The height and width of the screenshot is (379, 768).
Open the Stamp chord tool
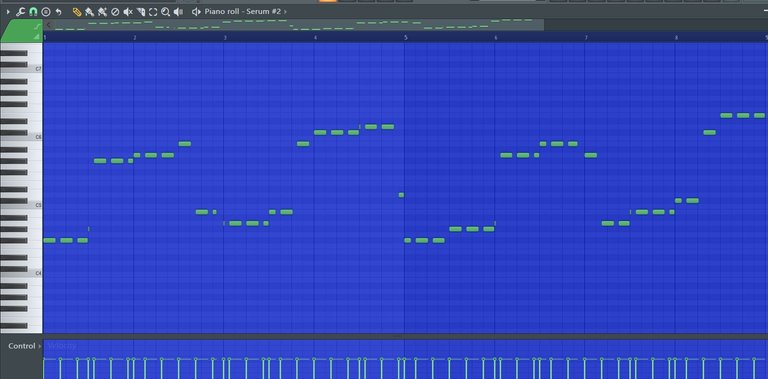pos(46,11)
